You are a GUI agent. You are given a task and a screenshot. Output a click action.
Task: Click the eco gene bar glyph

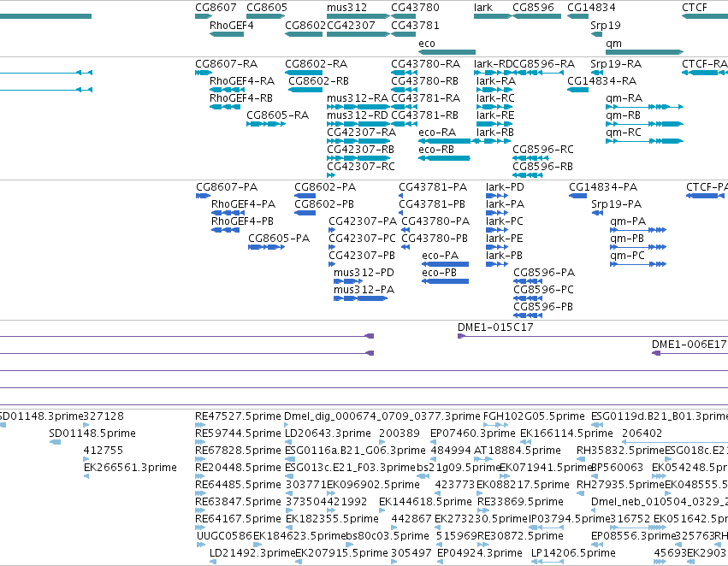tap(447, 52)
